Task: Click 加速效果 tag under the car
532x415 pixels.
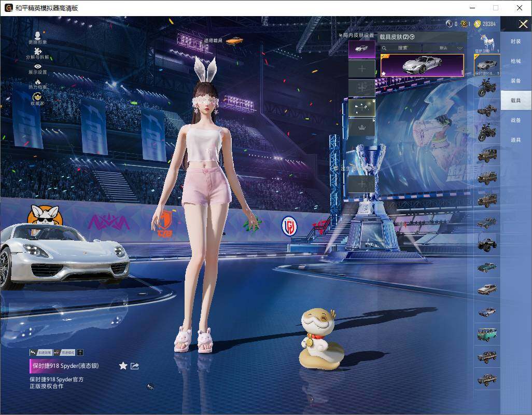Action: pos(41,353)
